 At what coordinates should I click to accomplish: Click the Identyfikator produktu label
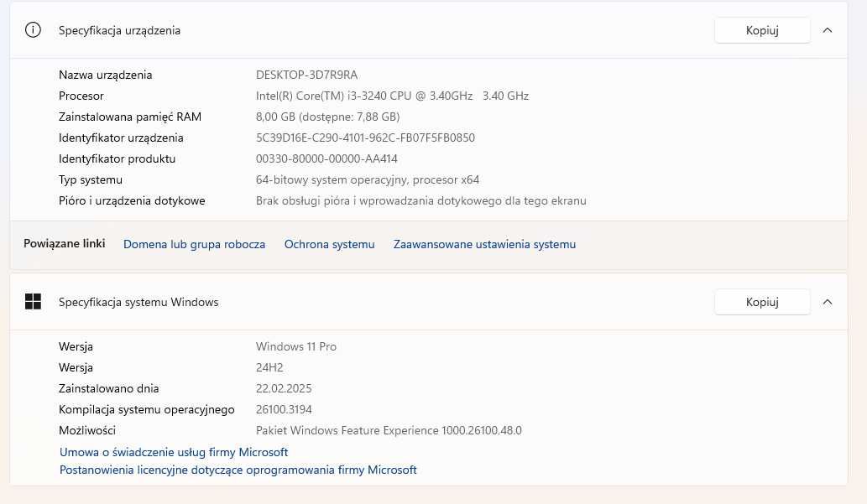coord(118,158)
